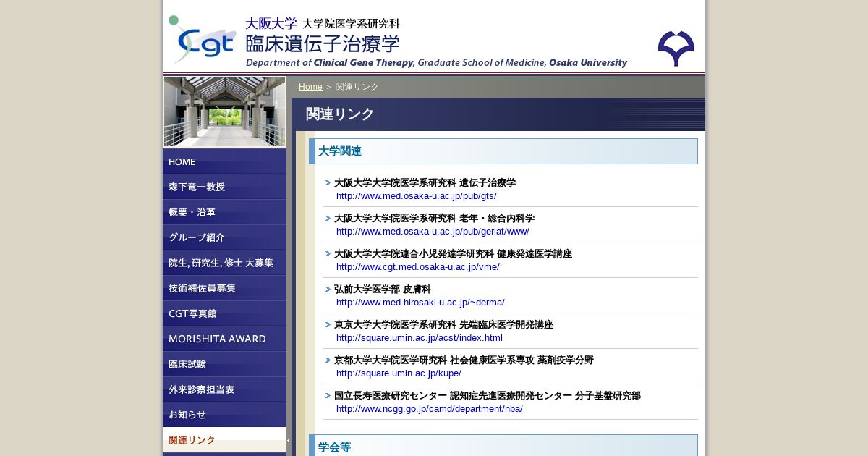This screenshot has width=868, height=456.
Task: Click arrow bullet beside 国立長寿医療研究センター
Action: click(x=328, y=396)
